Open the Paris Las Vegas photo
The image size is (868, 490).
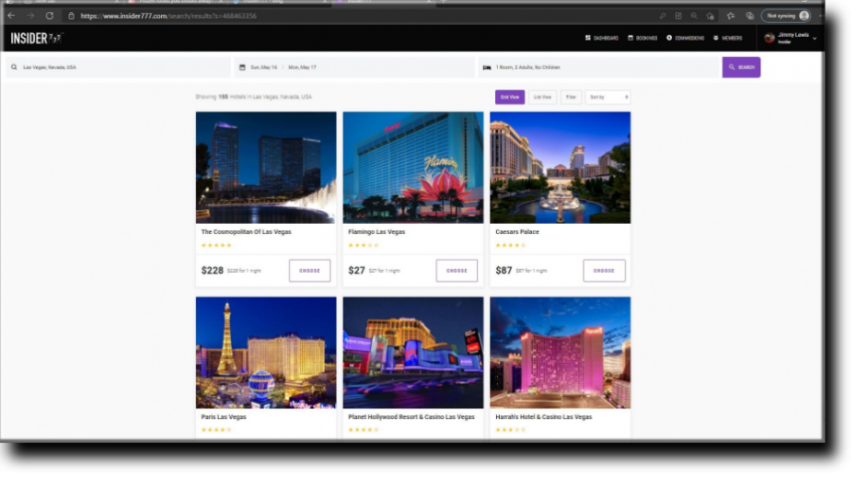coord(266,353)
